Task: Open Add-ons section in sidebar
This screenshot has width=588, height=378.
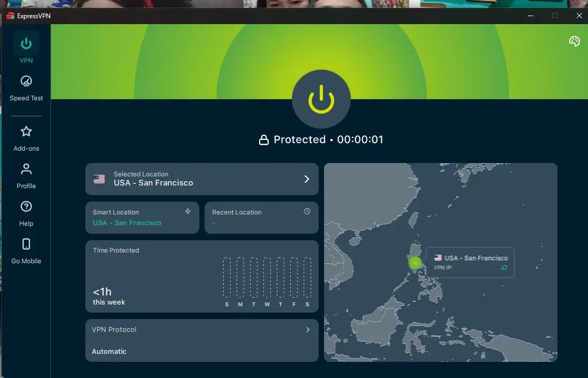Action: click(26, 139)
